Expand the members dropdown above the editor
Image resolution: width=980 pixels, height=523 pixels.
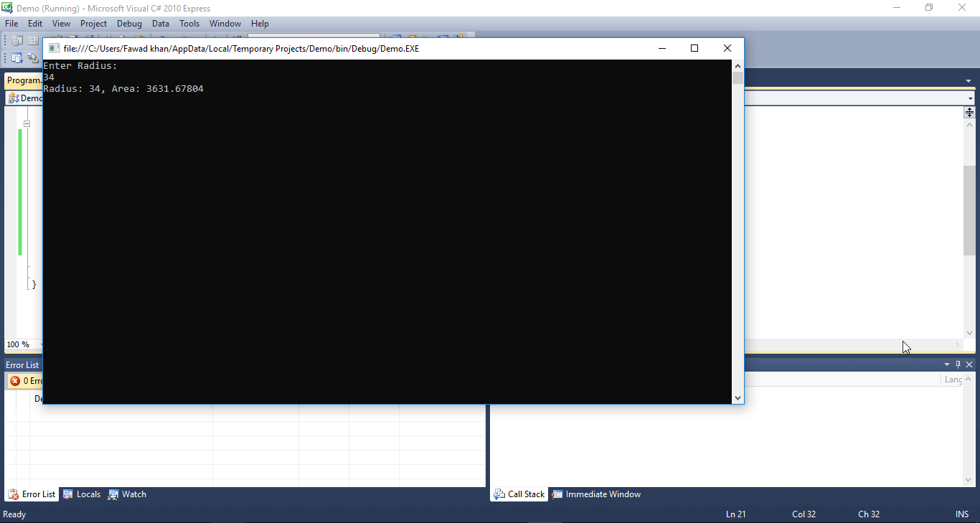(x=970, y=98)
